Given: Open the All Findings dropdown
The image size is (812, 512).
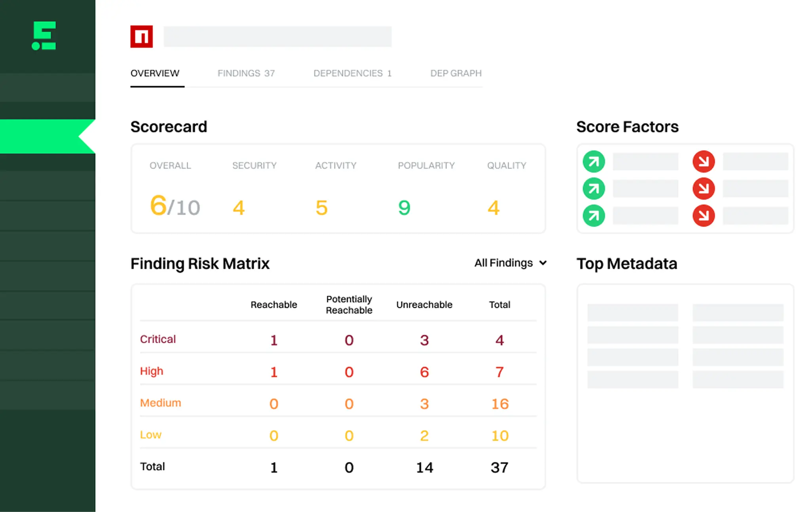Looking at the screenshot, I should tap(504, 263).
